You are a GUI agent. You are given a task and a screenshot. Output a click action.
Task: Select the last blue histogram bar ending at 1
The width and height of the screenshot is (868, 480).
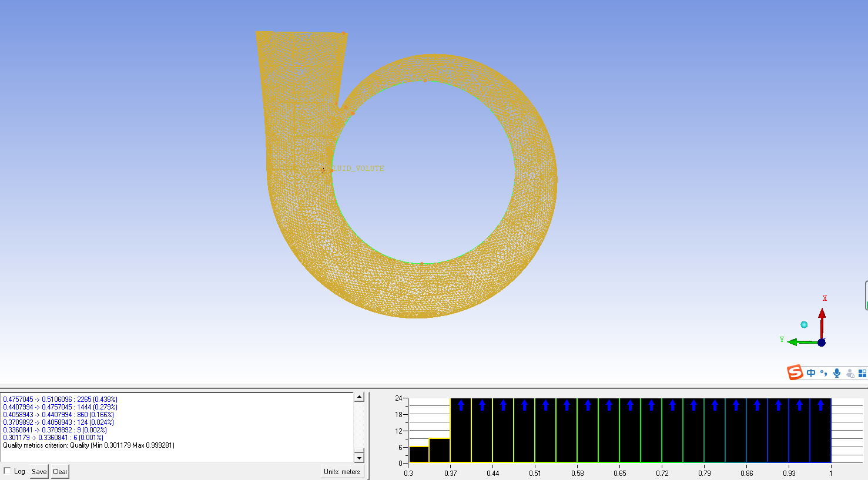point(820,432)
